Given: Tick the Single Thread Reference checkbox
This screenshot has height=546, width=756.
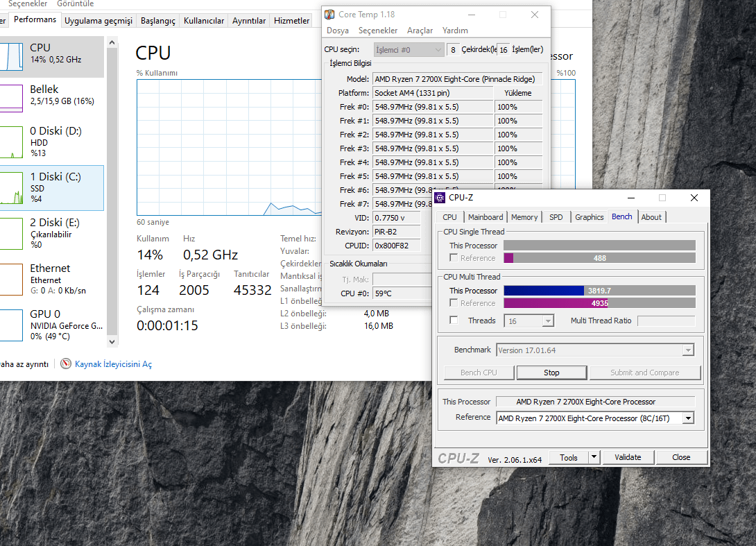Looking at the screenshot, I should [454, 257].
